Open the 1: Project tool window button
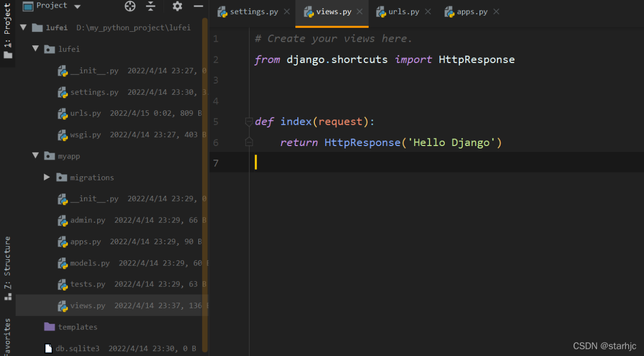 coord(8,31)
